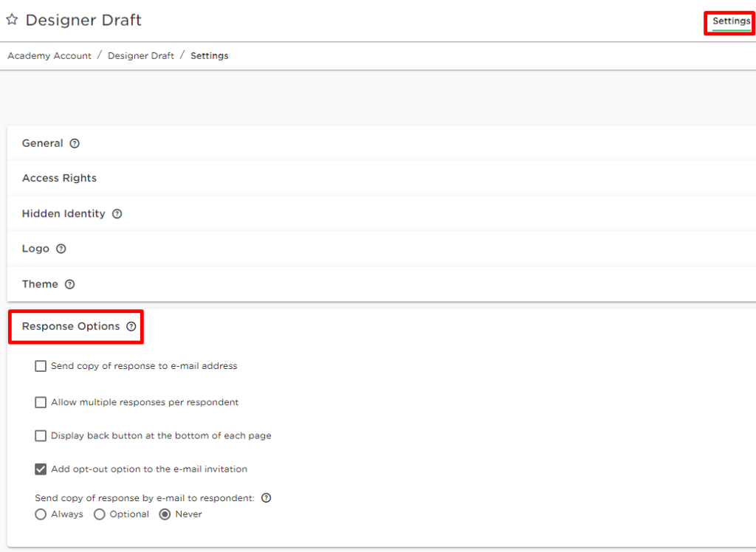Check Allow multiple responses per respondent
This screenshot has height=552, width=756.
point(41,403)
